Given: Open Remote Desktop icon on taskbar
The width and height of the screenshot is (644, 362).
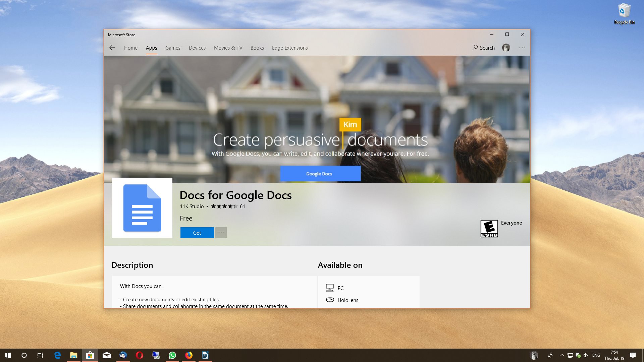Looking at the screenshot, I should click(156, 355).
